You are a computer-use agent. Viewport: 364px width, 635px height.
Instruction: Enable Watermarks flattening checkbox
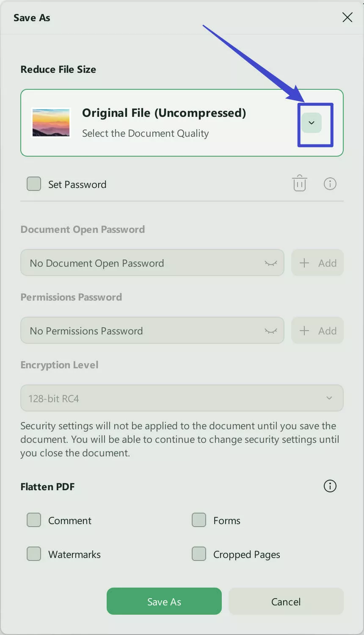(x=34, y=554)
